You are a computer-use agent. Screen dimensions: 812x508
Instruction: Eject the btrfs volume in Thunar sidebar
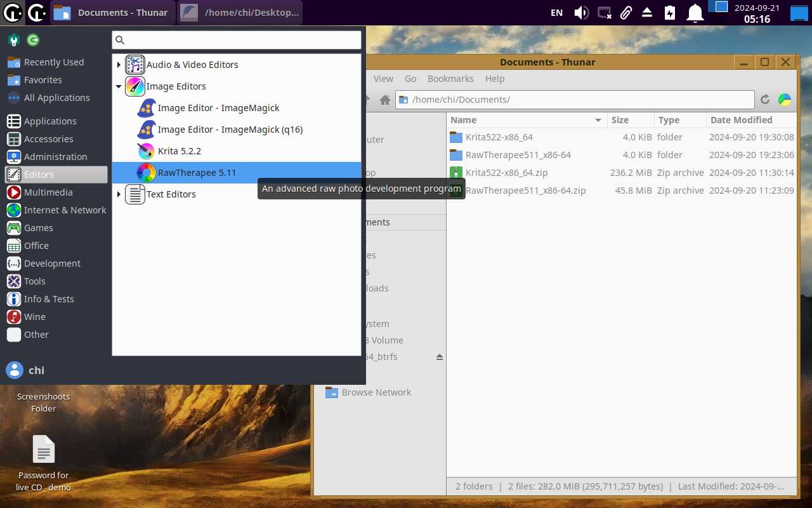coord(440,357)
